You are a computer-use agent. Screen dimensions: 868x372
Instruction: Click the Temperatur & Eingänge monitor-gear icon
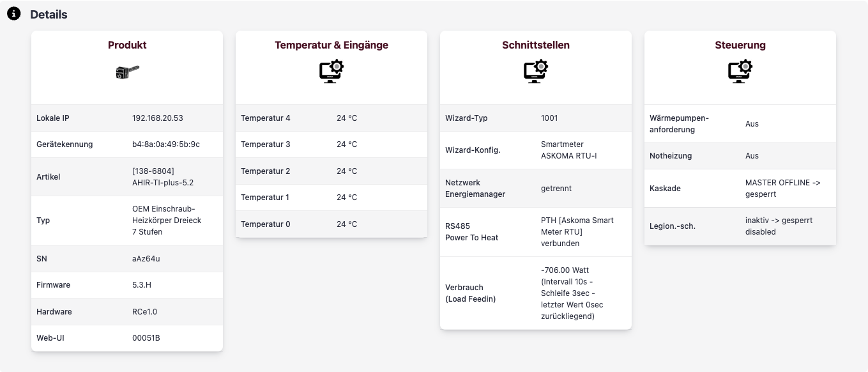point(331,71)
